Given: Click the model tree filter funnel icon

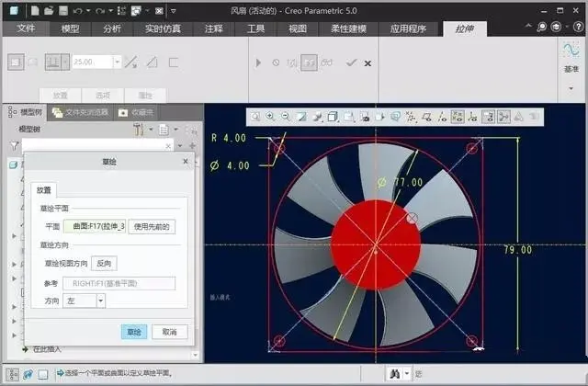Looking at the screenshot, I should [14, 145].
